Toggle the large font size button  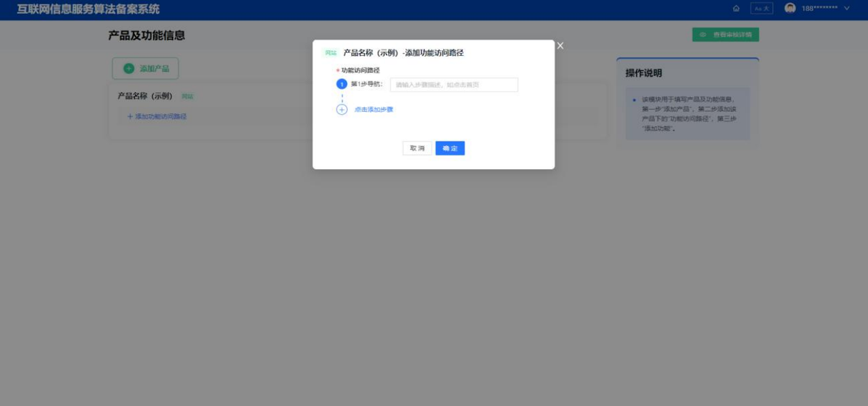click(x=762, y=9)
